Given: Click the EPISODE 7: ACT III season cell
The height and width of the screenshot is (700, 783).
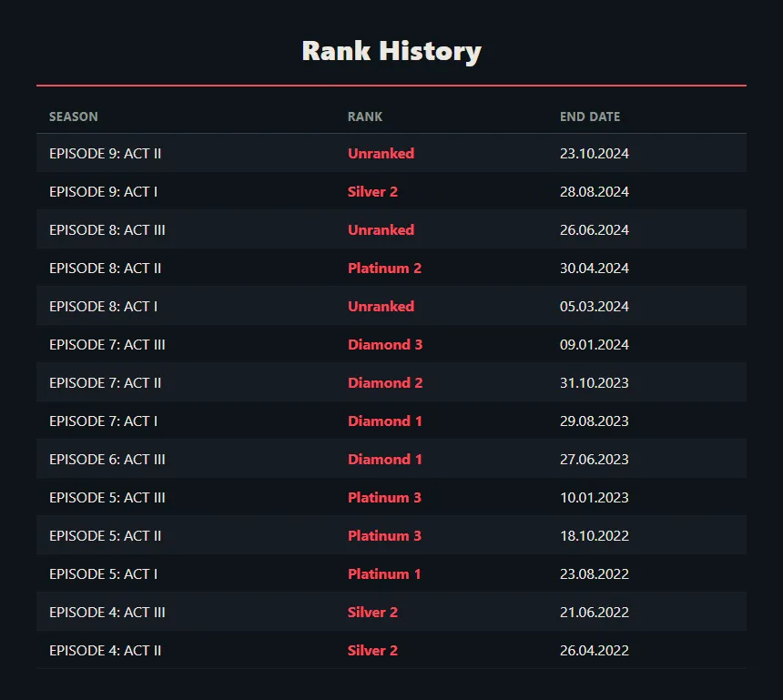Looking at the screenshot, I should pyautogui.click(x=107, y=344).
